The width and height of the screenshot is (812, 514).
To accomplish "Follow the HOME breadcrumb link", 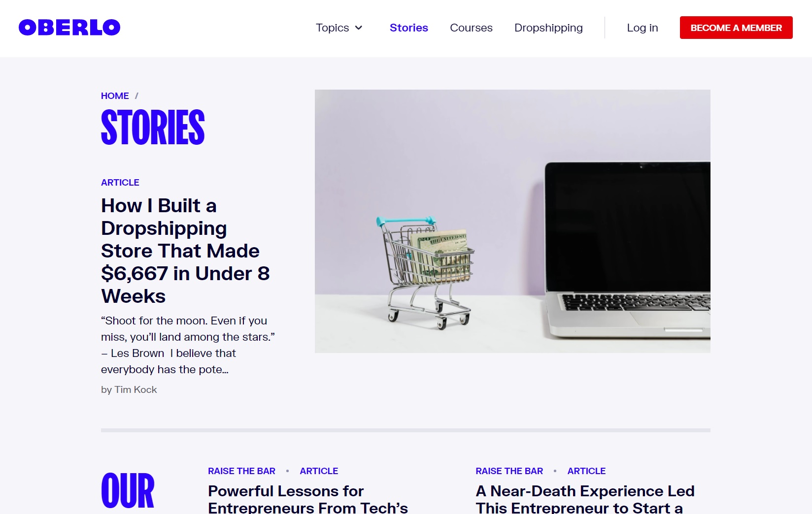I will pos(115,96).
